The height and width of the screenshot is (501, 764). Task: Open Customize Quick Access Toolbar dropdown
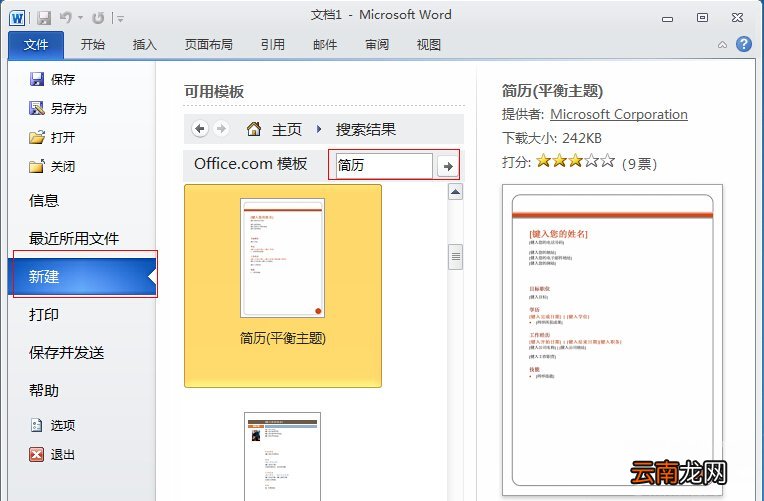tap(120, 19)
